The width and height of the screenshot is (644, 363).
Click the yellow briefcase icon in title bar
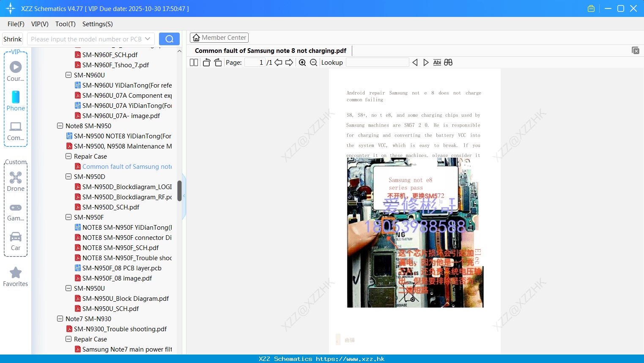591,8
